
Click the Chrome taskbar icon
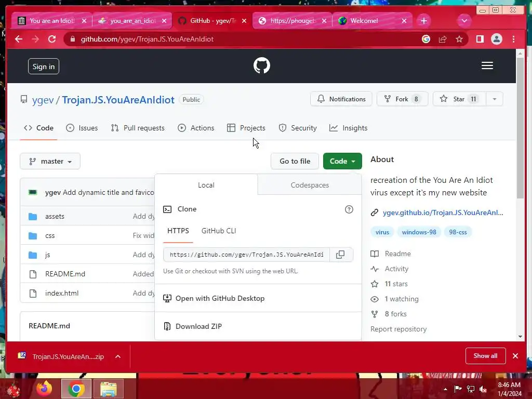click(x=76, y=389)
